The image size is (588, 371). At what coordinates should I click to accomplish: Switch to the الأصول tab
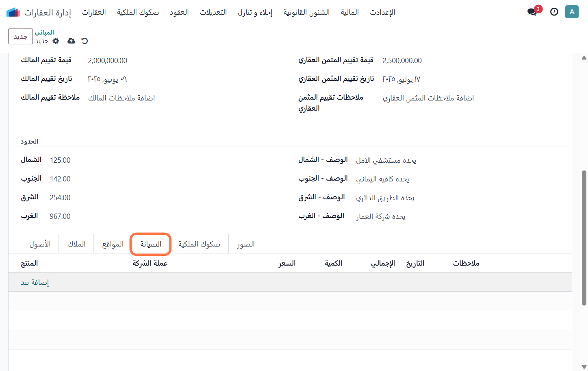point(40,244)
